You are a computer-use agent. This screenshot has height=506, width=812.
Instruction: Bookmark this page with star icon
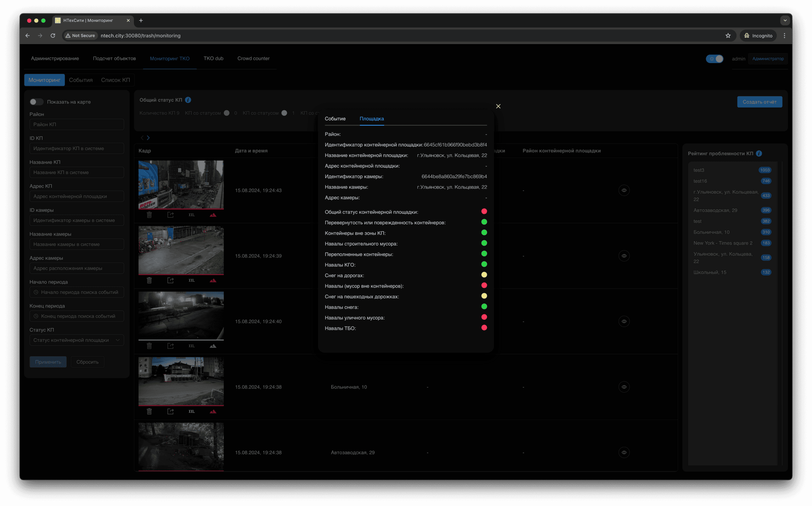[728, 36]
